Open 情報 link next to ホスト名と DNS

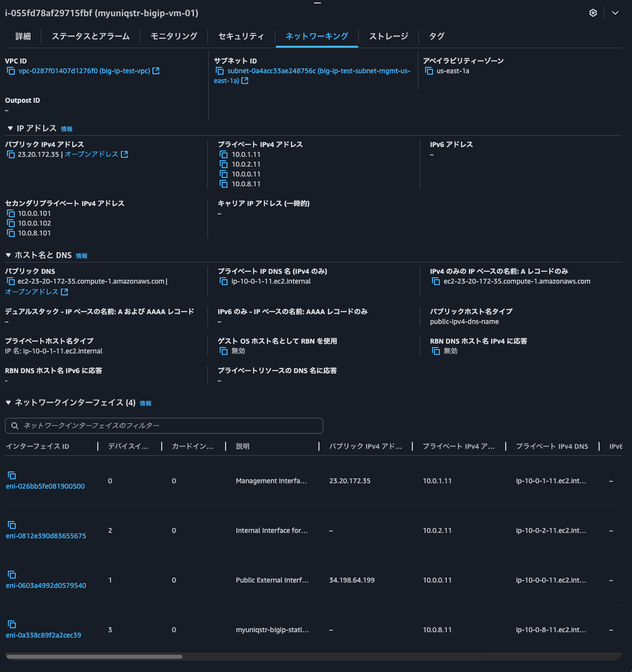pyautogui.click(x=82, y=256)
